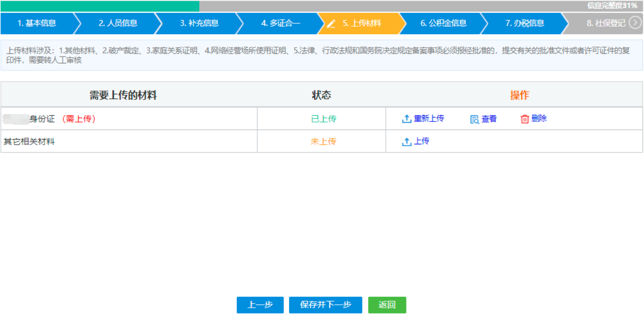Click the 上一步 button

pos(260,305)
